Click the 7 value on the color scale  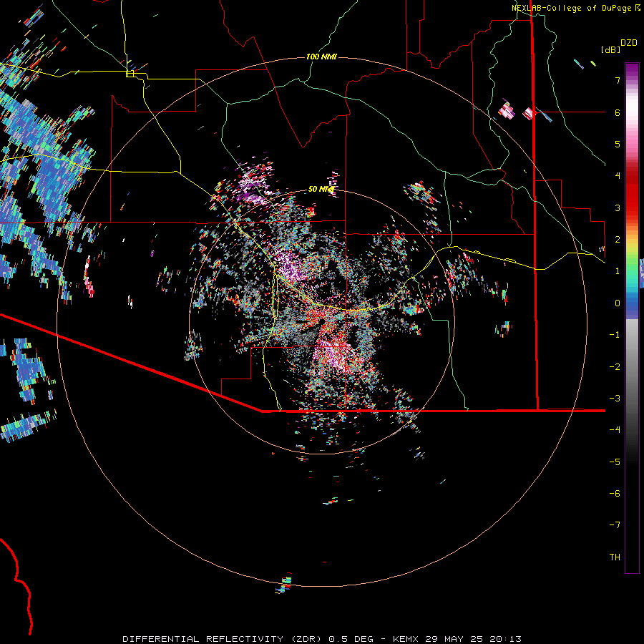(618, 80)
